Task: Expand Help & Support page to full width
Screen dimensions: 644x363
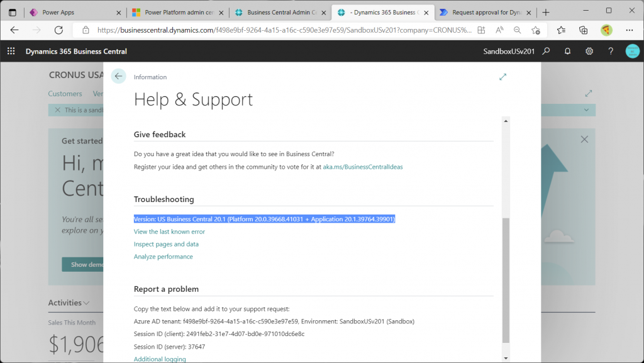Action: coord(502,77)
